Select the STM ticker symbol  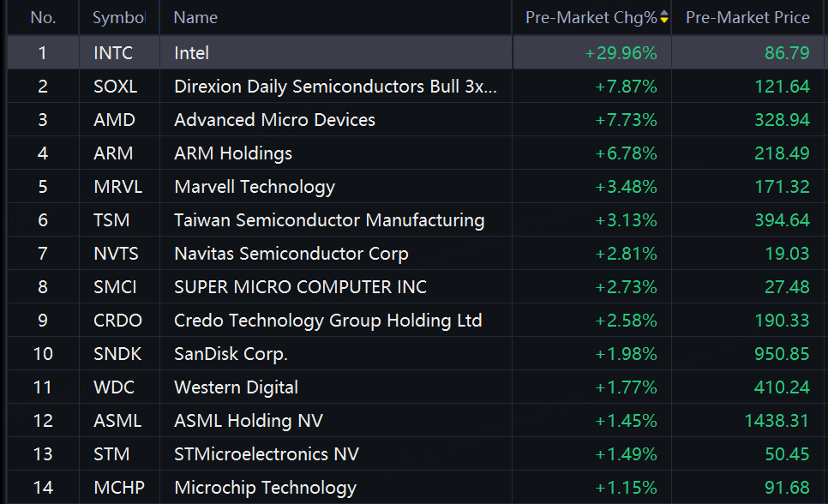[111, 454]
